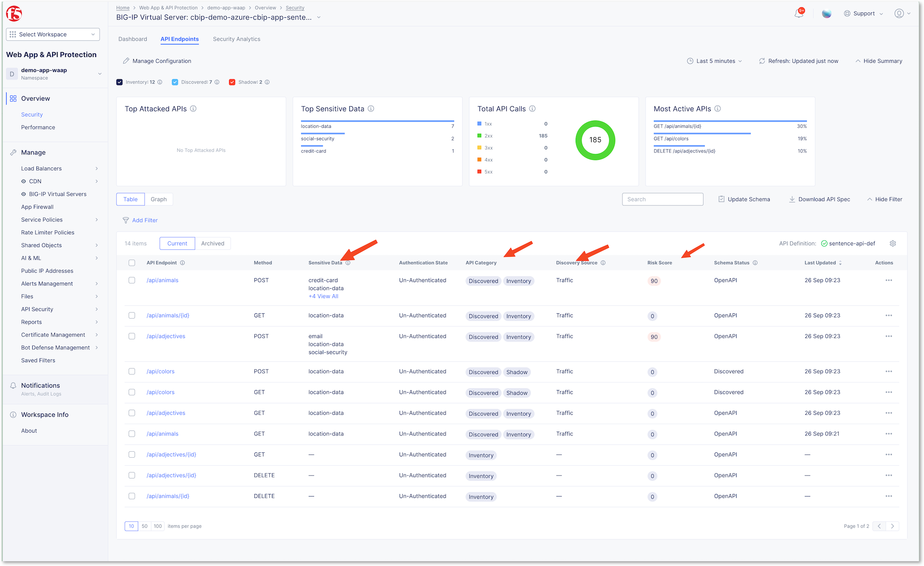
Task: Collapse summary with Hide Summary
Action: (x=879, y=61)
